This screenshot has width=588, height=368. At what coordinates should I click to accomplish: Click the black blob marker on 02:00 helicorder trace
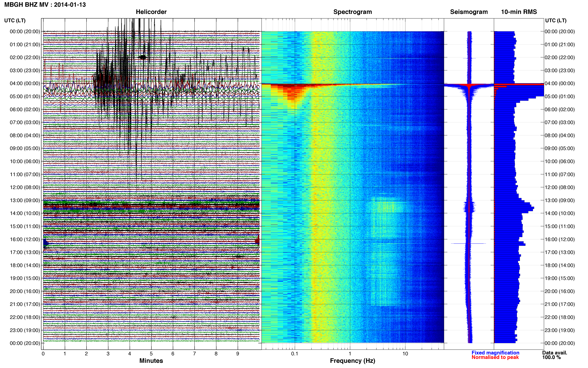coord(142,57)
